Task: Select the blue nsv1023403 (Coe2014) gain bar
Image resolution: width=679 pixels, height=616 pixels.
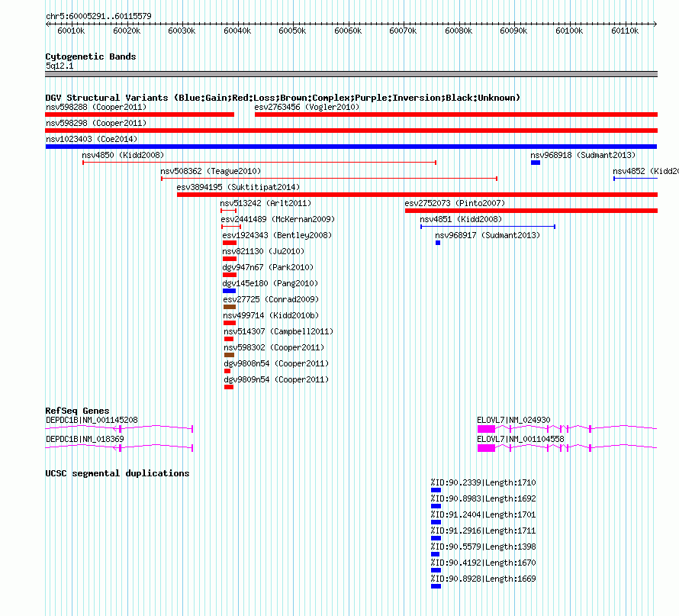Action: click(351, 147)
